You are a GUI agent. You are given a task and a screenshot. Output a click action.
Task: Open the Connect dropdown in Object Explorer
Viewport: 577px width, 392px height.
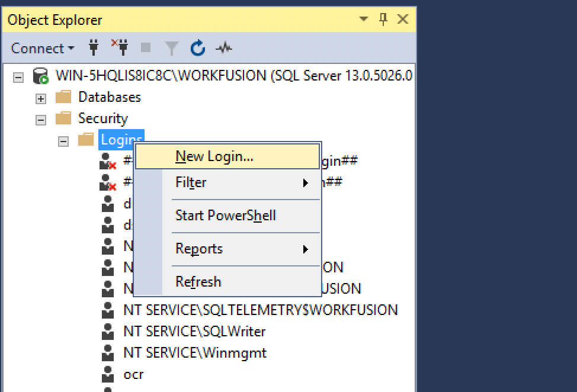click(x=43, y=49)
